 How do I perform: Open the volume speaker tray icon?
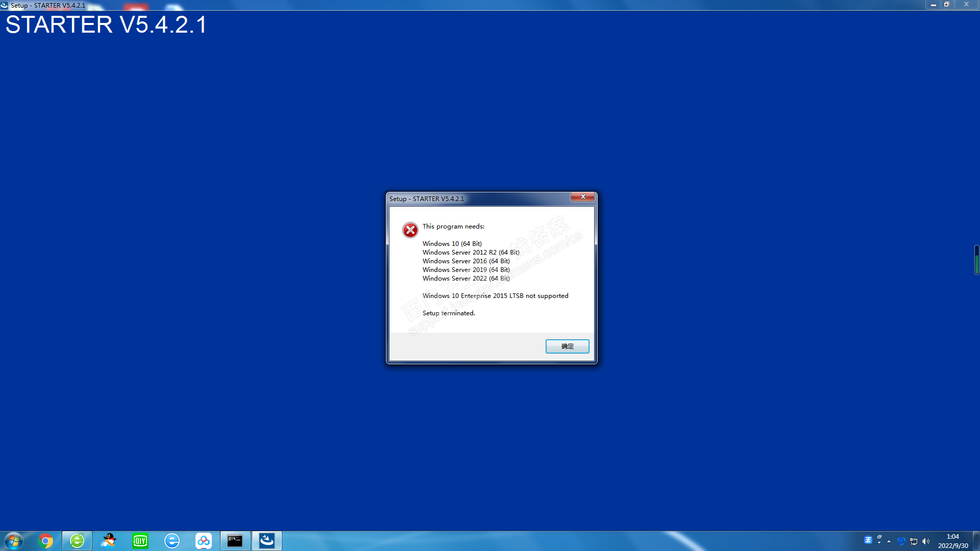click(926, 541)
